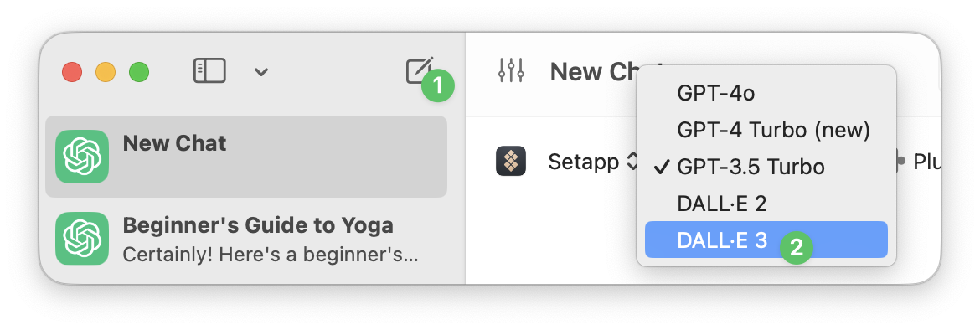
Task: Click the Setapp provider icon
Action: (x=511, y=162)
